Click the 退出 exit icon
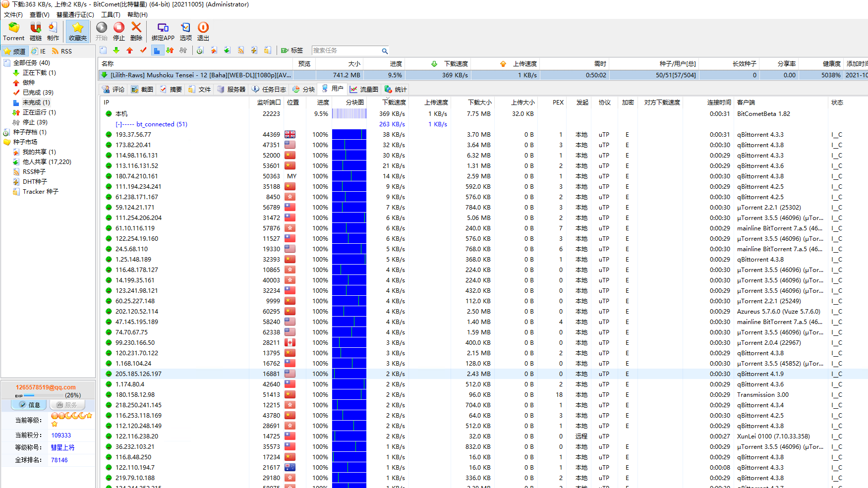868x488 pixels. click(x=203, y=31)
